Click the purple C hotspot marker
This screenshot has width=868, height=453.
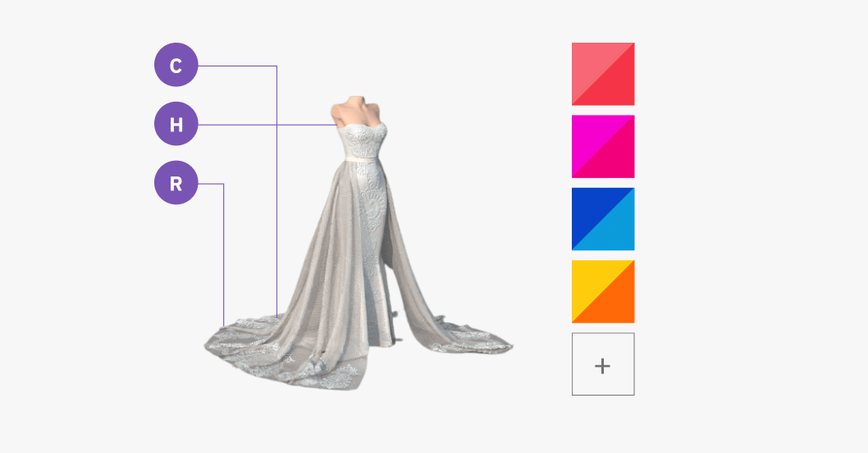tap(176, 66)
